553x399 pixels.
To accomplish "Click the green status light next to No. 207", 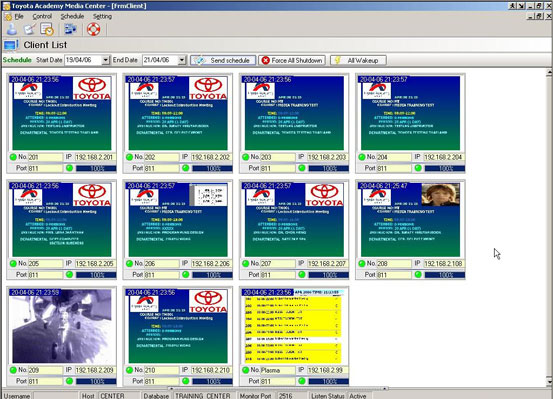I will pos(246,264).
